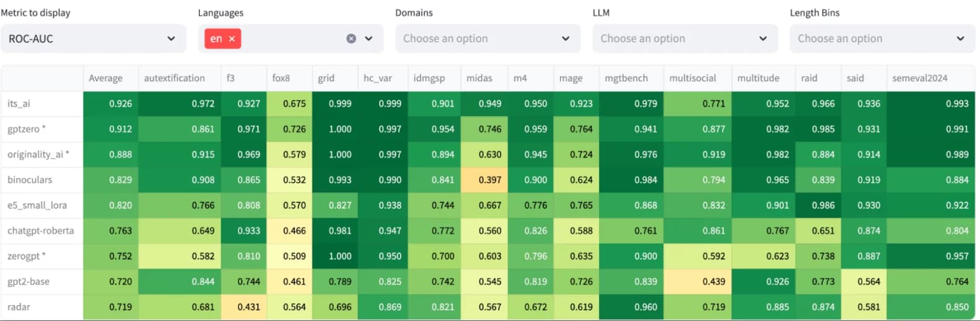Image resolution: width=980 pixels, height=321 pixels.
Task: Click the autextification column header
Action: [174, 78]
